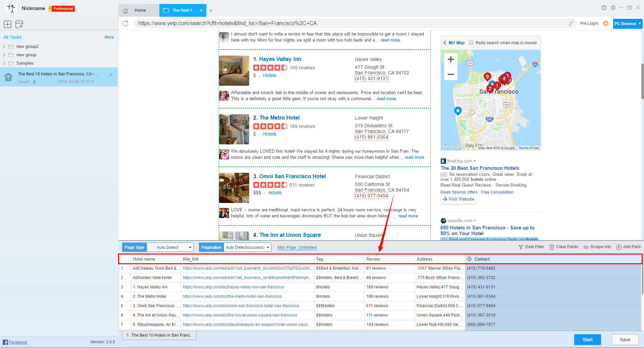Click map pin number 9
Screen dimensions: 644x348
(487, 77)
